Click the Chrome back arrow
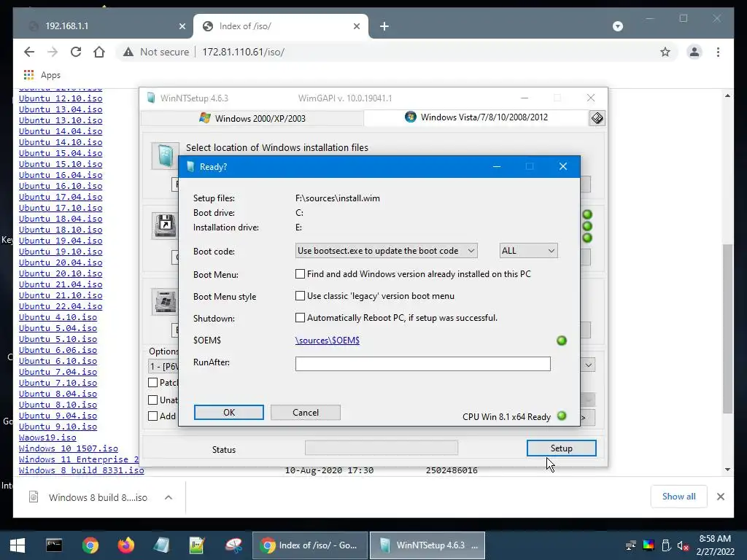The height and width of the screenshot is (560, 747). click(29, 52)
